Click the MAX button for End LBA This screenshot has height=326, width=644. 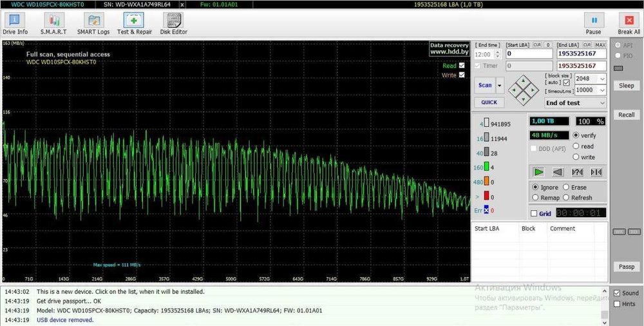[x=600, y=44]
